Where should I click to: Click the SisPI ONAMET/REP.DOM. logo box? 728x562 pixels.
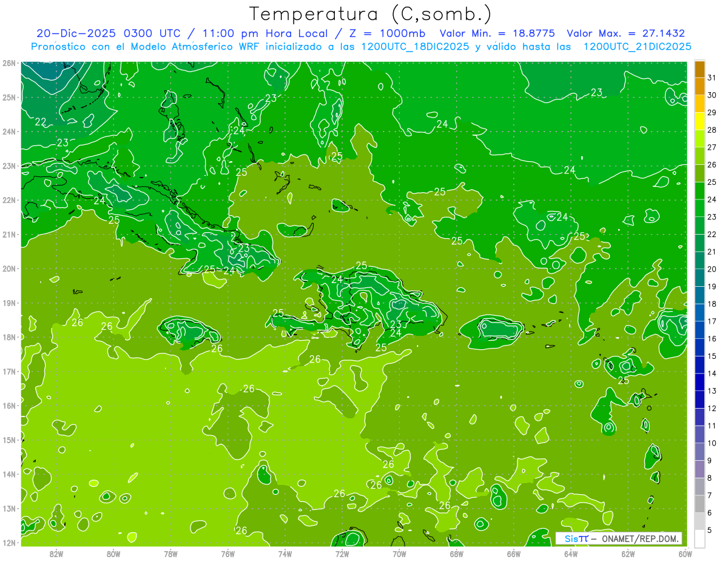pos(619,538)
